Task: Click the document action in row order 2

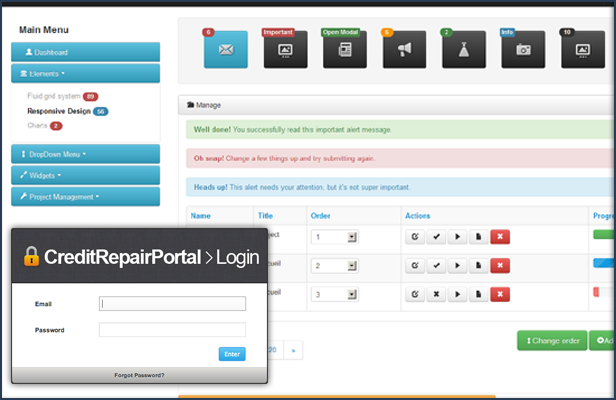Action: 478,266
